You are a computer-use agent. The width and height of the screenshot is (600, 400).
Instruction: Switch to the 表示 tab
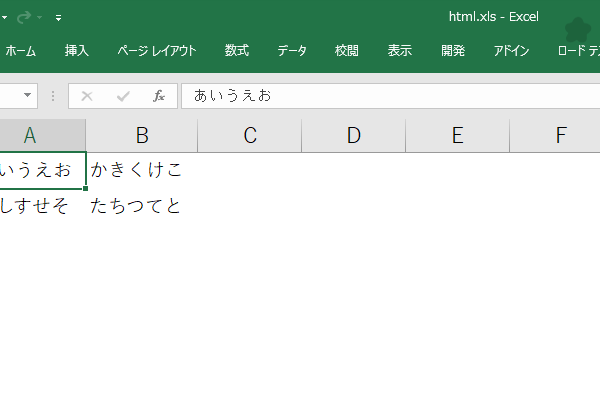coord(400,51)
